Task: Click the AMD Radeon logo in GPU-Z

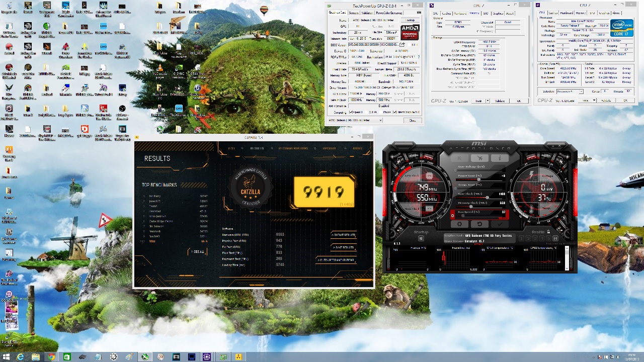Action: pyautogui.click(x=410, y=32)
